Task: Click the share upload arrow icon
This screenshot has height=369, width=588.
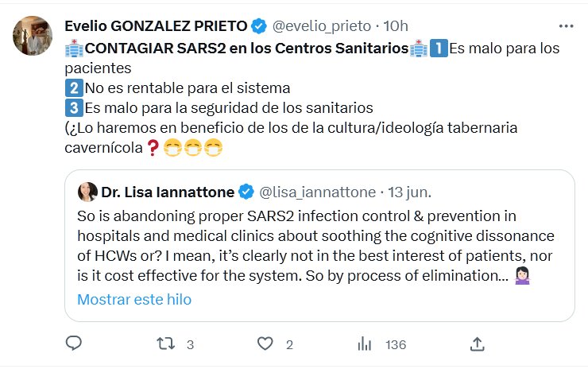Action: click(477, 344)
